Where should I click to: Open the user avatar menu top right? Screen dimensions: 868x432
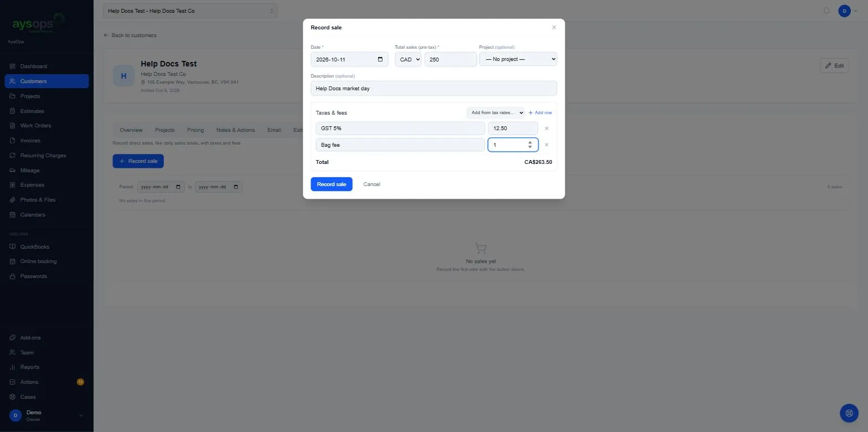pos(848,11)
